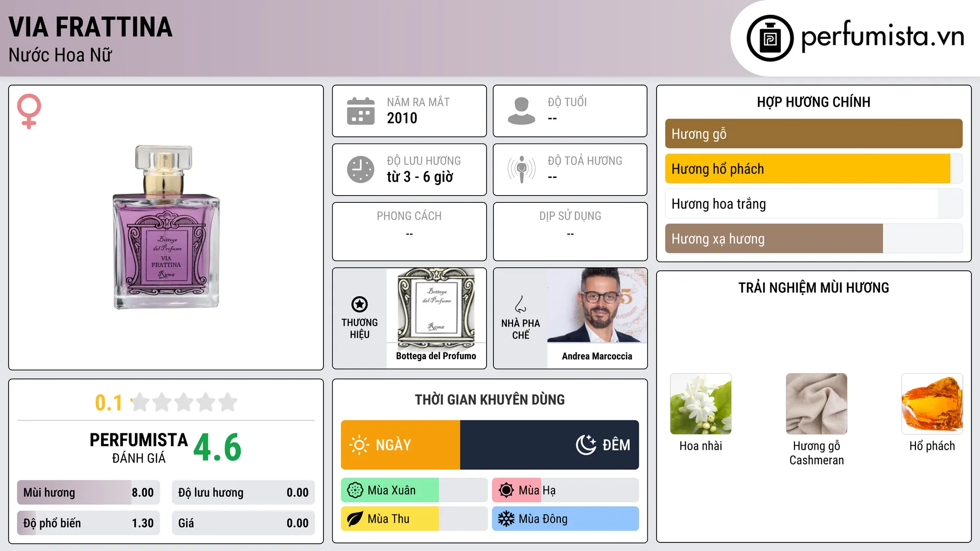Click the Mùi hương 8.00 score bar

click(89, 493)
